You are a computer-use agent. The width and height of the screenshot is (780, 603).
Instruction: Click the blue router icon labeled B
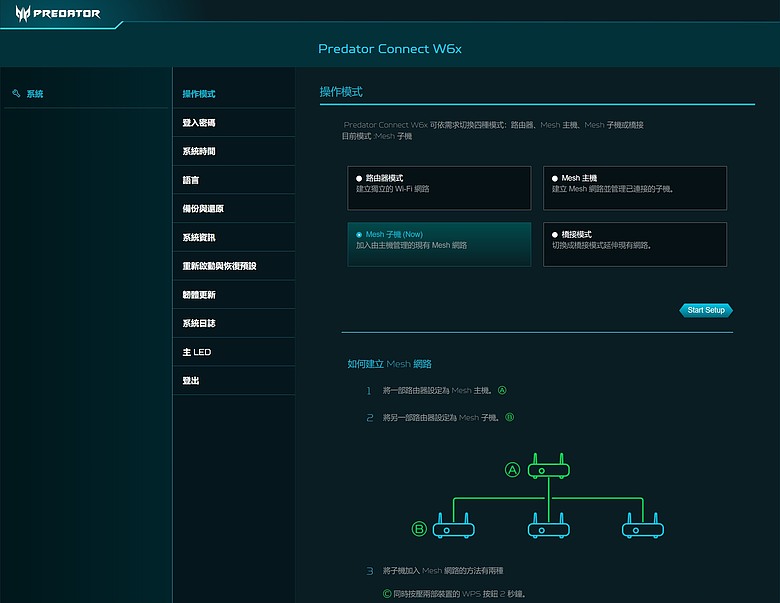point(454,525)
